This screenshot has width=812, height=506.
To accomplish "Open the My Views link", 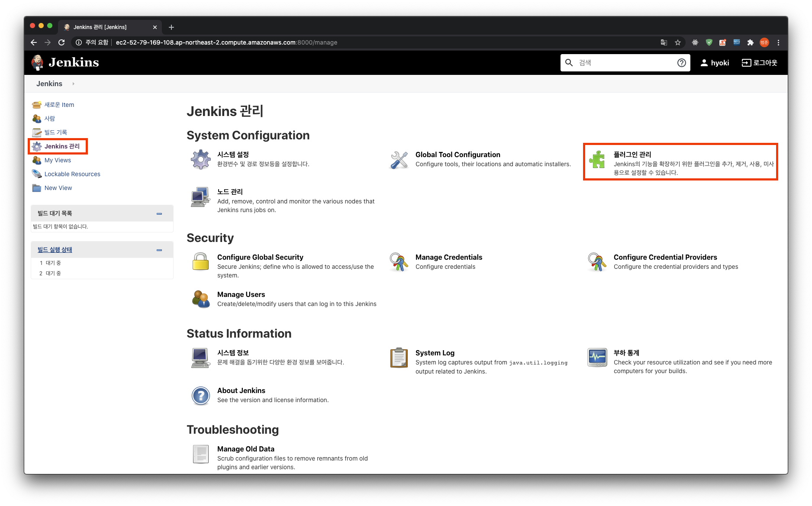I will (58, 160).
